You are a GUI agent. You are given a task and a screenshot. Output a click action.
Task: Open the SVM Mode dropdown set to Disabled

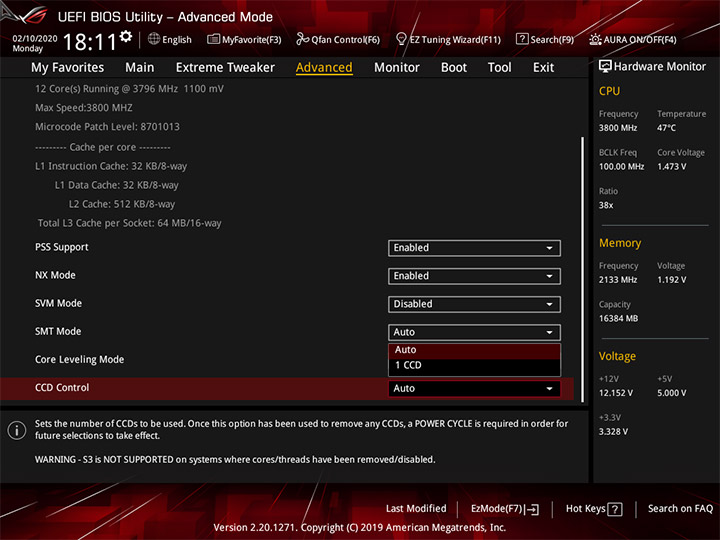pos(474,304)
